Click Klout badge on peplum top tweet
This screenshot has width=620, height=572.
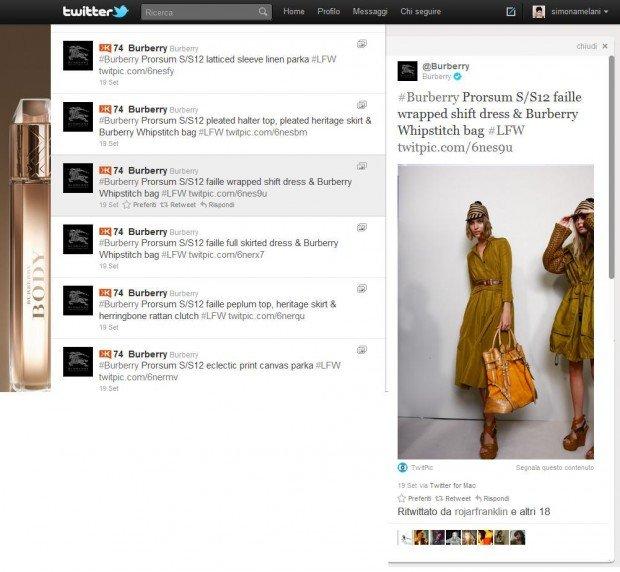[x=105, y=293]
